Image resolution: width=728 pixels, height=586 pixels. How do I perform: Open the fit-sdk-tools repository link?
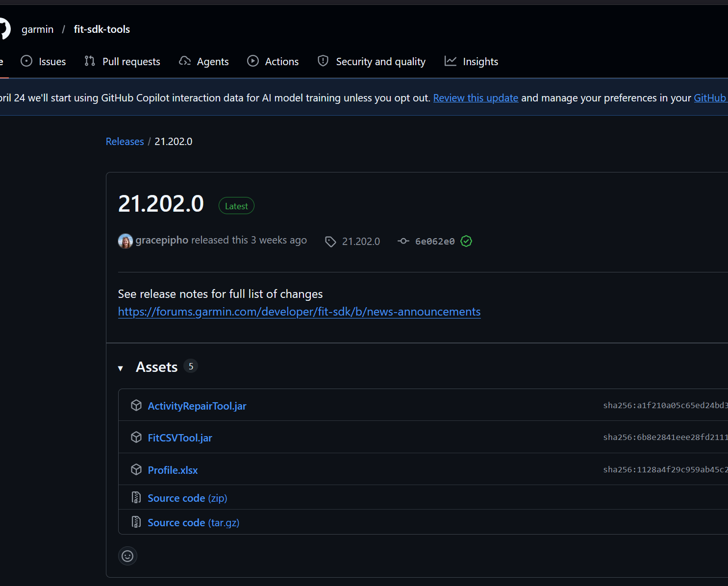(x=102, y=29)
